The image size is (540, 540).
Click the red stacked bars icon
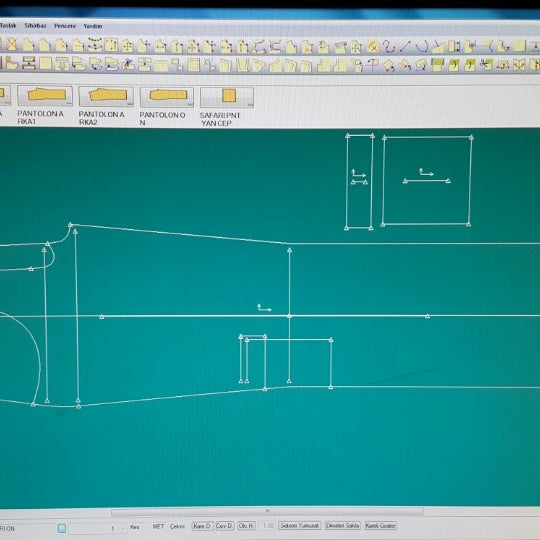click(x=29, y=64)
